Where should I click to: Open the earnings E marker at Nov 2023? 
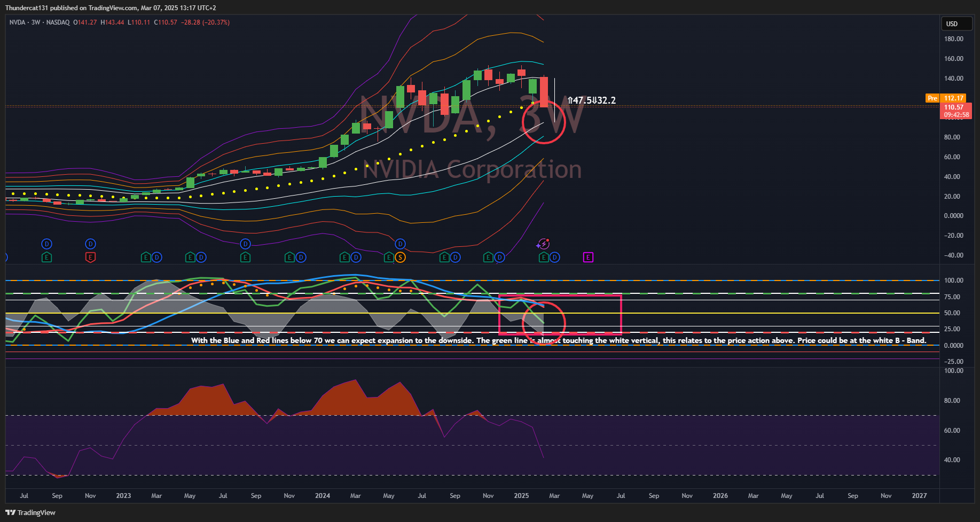point(289,258)
